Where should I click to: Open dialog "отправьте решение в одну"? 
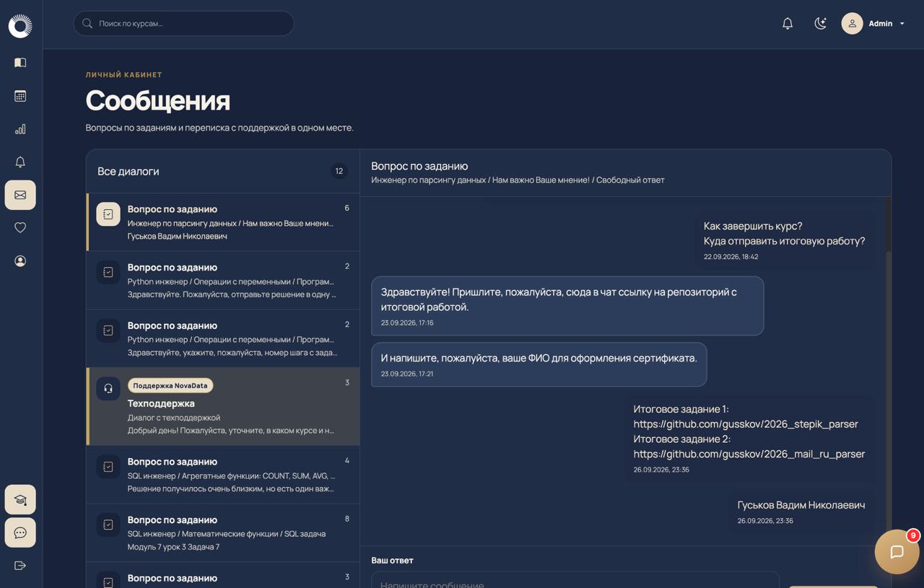pyautogui.click(x=223, y=281)
